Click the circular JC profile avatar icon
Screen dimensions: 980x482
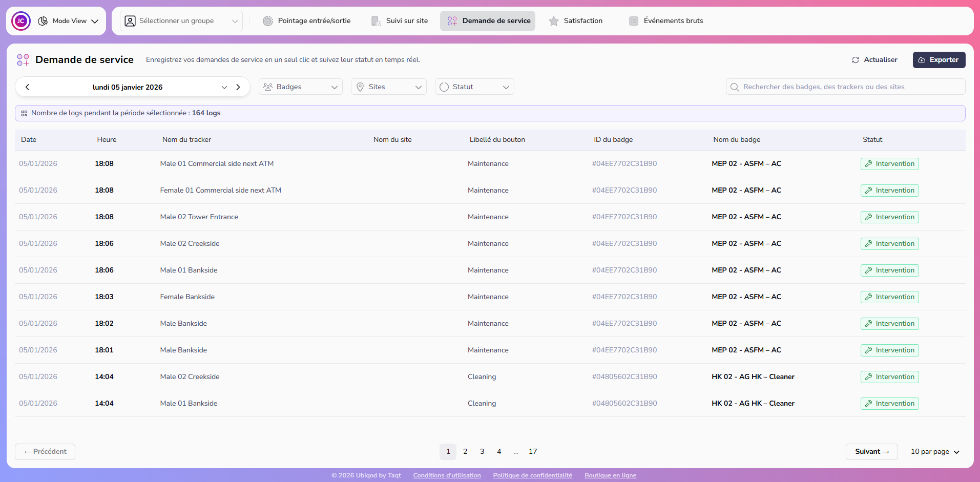20,21
